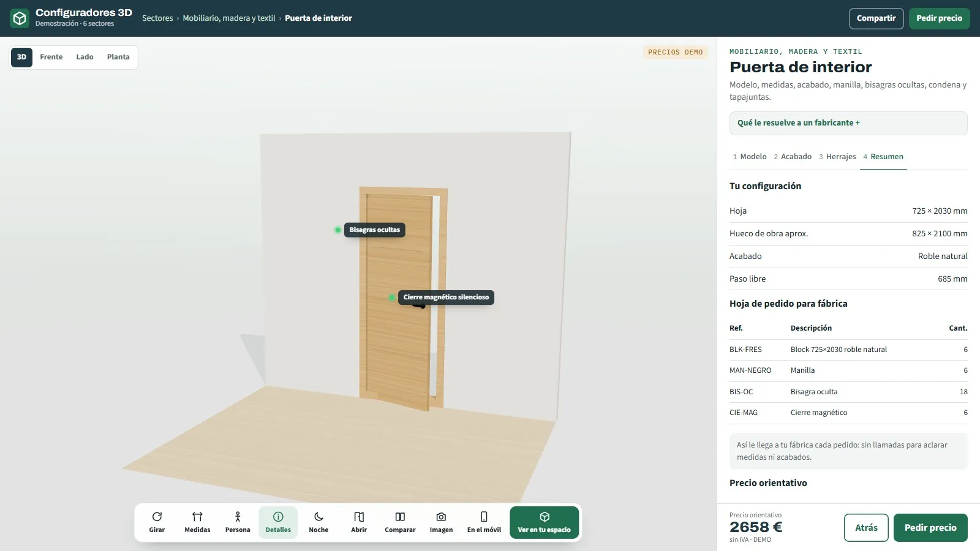Toggle the Detalles info button

(x=278, y=523)
